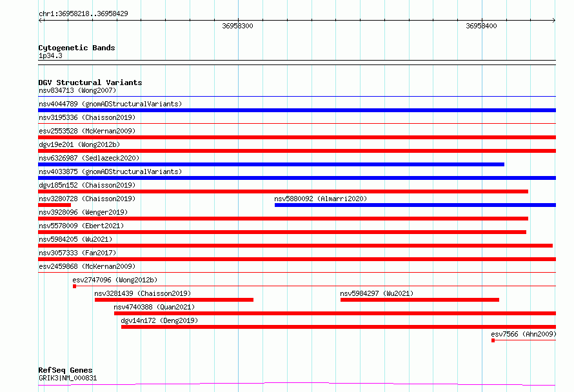Select the nsv3057333 (Fan2017) label
Screen dimensions: 574x392
(77, 253)
